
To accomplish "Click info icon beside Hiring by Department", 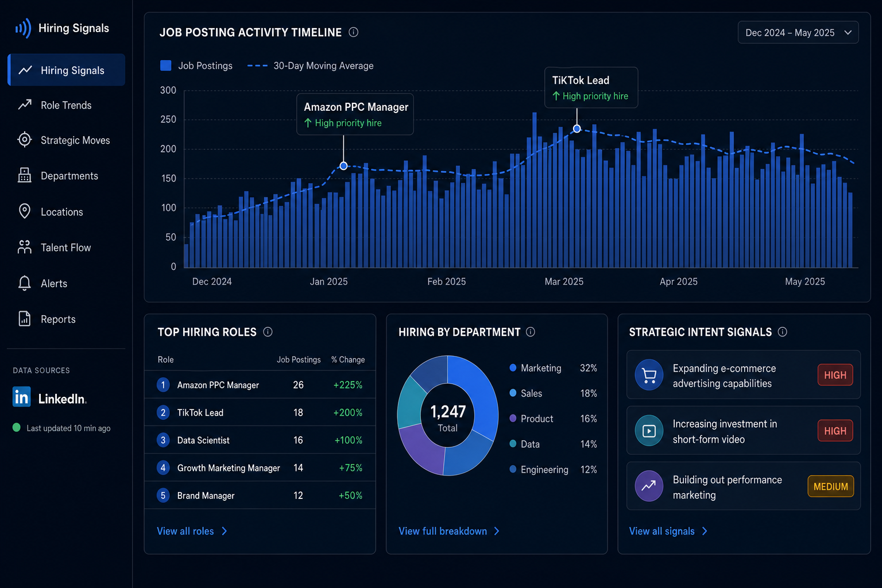I will pyautogui.click(x=531, y=332).
